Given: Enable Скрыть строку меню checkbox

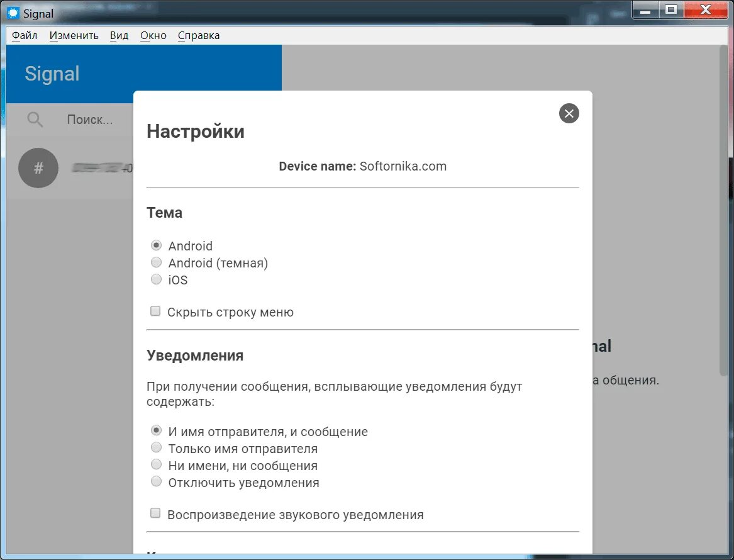Looking at the screenshot, I should pos(155,311).
